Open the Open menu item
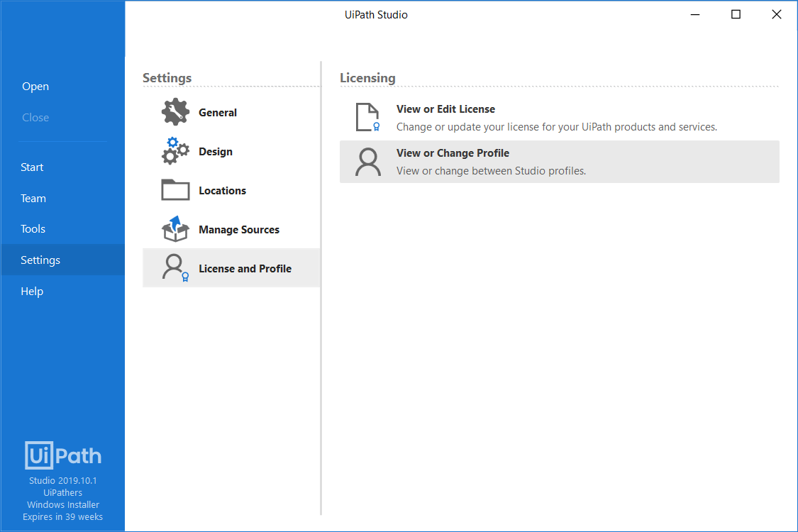 pos(35,87)
